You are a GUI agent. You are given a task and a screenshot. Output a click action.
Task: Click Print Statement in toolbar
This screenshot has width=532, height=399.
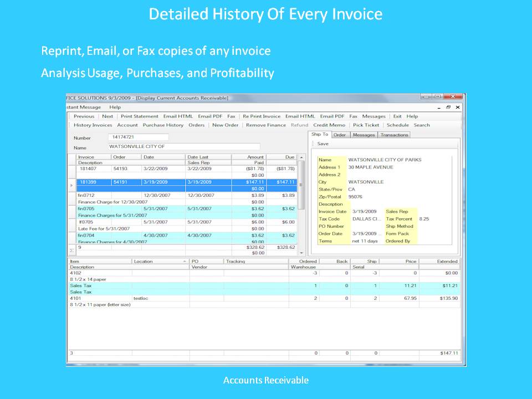(140, 116)
